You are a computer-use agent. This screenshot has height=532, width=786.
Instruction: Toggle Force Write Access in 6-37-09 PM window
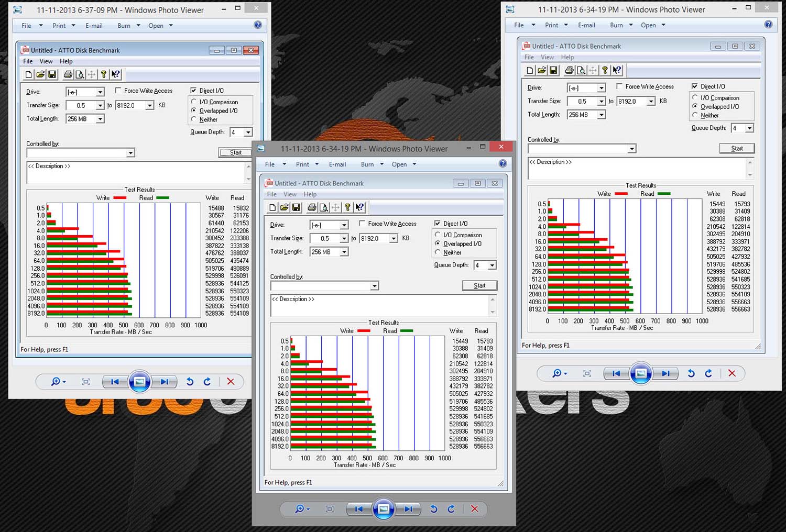point(118,91)
